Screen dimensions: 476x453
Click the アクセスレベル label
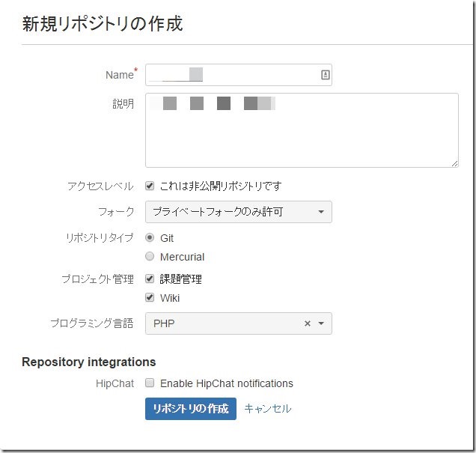tap(100, 186)
